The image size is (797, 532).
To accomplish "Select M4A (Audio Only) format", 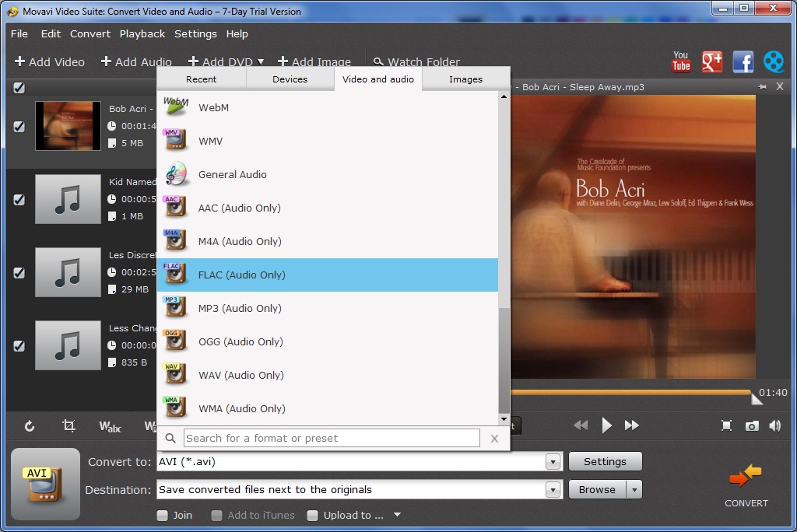I will [x=328, y=242].
